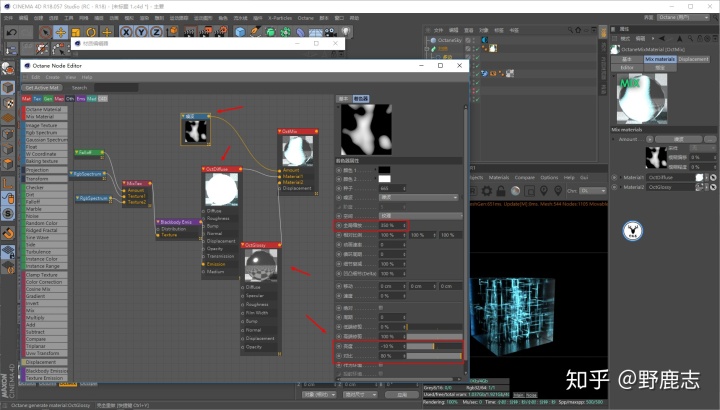Open View menu in Octane Node Editor
The width and height of the screenshot is (720, 410).
pyautogui.click(x=71, y=77)
